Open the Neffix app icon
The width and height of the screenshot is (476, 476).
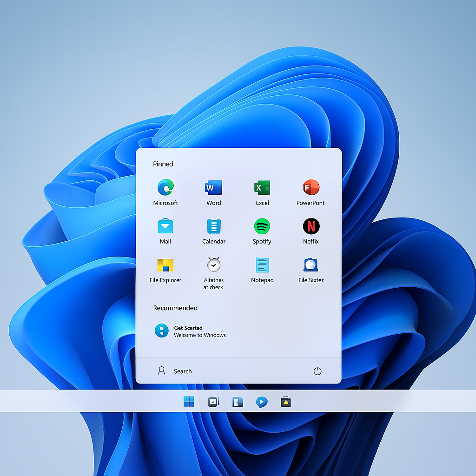[311, 226]
